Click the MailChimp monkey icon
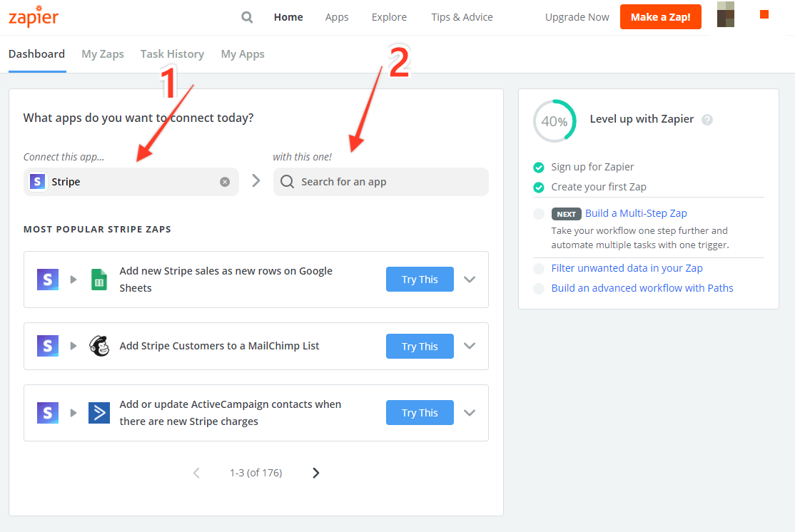Viewport: 795px width, 532px height. 98,346
